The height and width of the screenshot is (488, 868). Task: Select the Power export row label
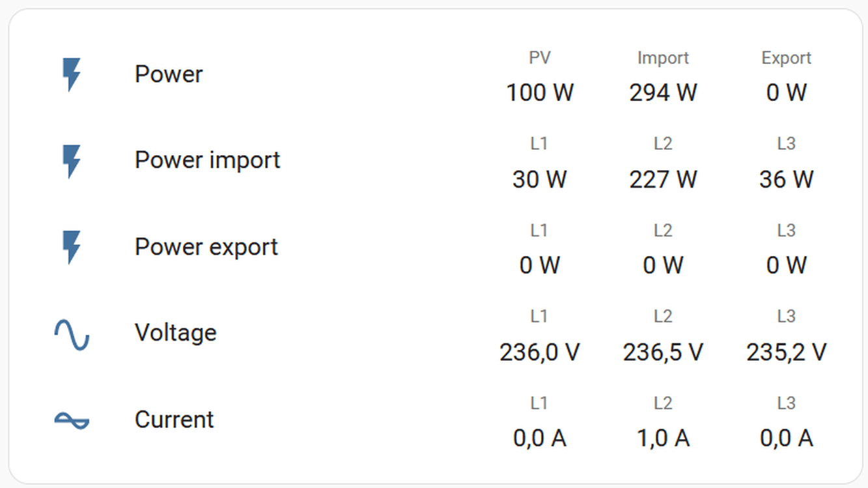point(206,247)
